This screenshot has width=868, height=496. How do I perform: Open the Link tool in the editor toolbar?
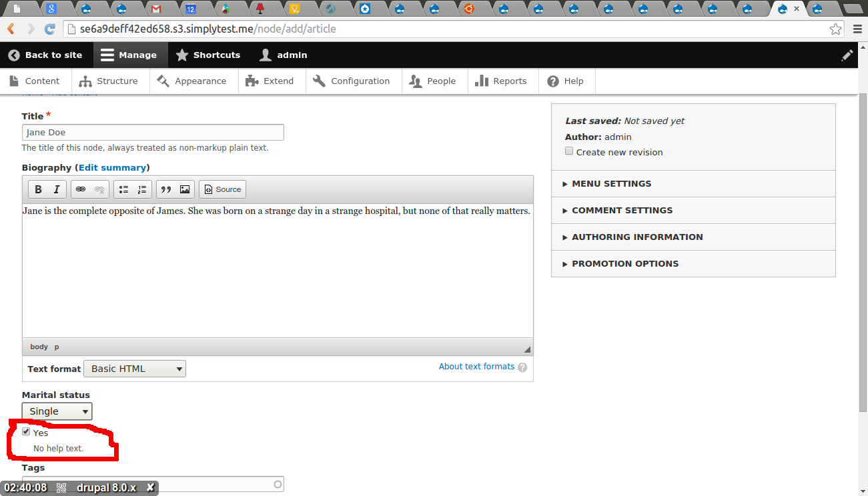[81, 189]
